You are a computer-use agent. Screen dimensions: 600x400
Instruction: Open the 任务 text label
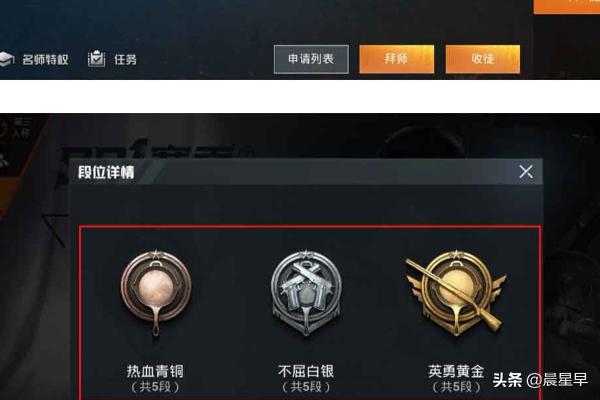click(126, 60)
